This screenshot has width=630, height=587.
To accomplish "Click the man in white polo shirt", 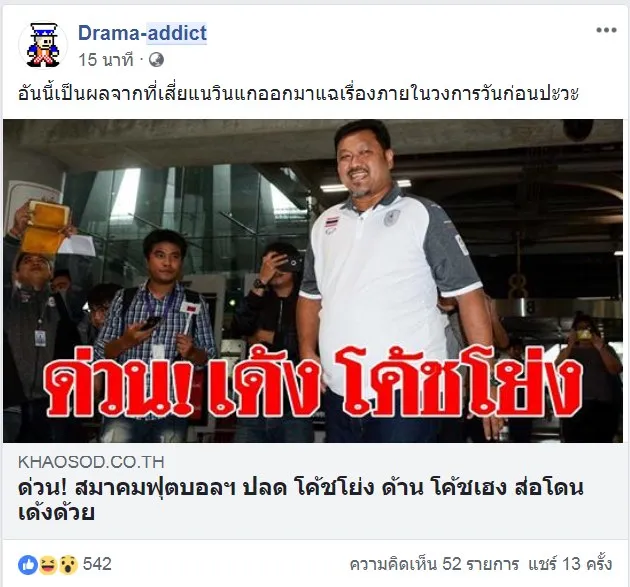I will [392, 281].
